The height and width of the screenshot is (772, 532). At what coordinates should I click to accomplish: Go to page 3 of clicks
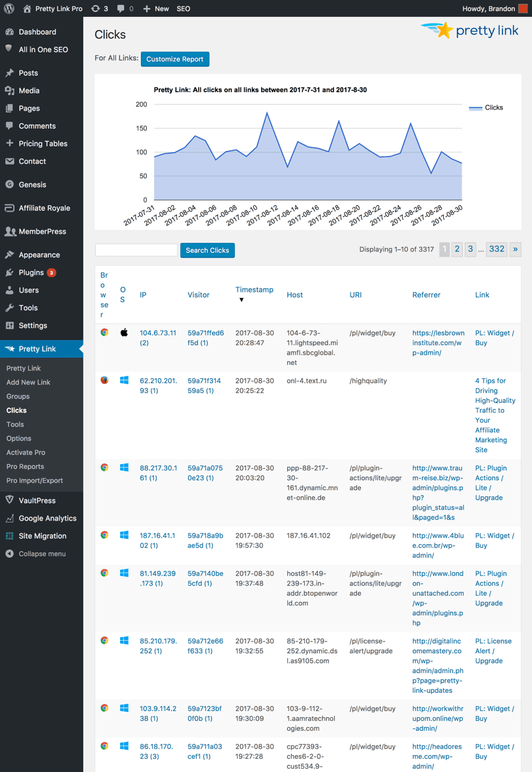tap(471, 249)
